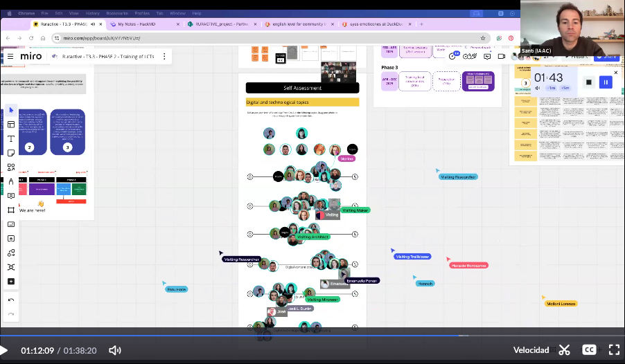Image resolution: width=625 pixels, height=364 pixels.
Task: Select the Frame tool in Miro toolbar
Action: tap(11, 210)
